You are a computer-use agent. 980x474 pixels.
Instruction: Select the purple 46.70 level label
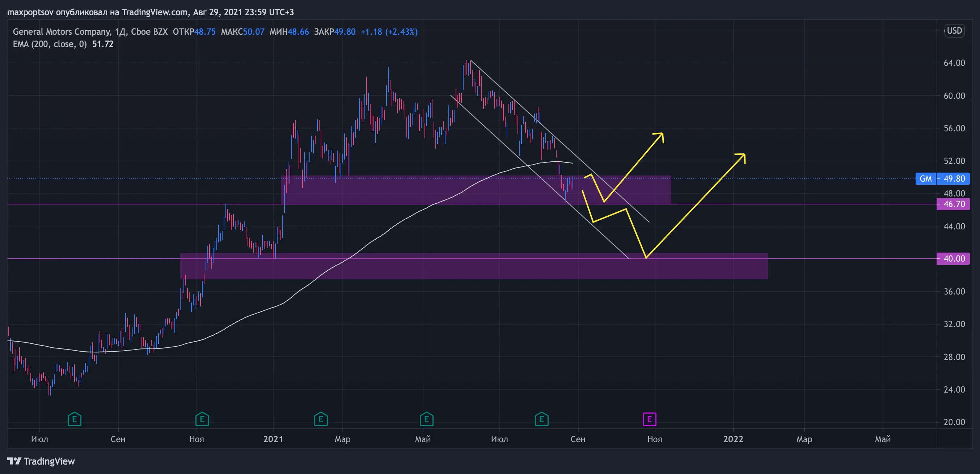[953, 204]
